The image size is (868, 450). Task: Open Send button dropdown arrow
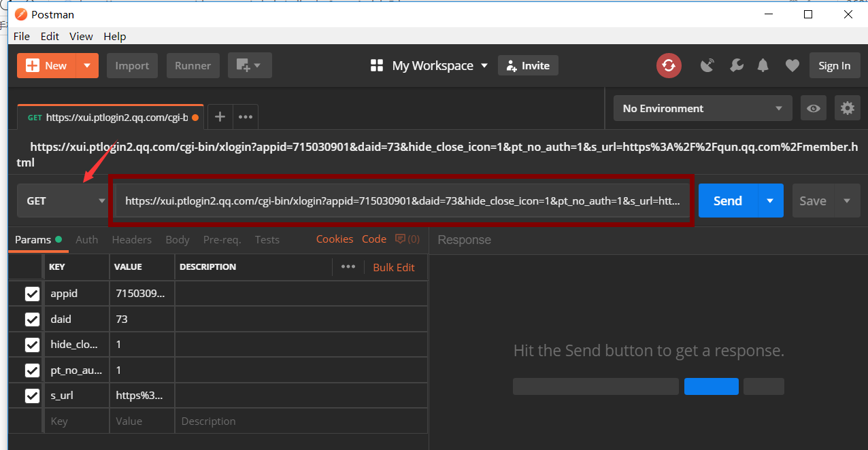(770, 201)
